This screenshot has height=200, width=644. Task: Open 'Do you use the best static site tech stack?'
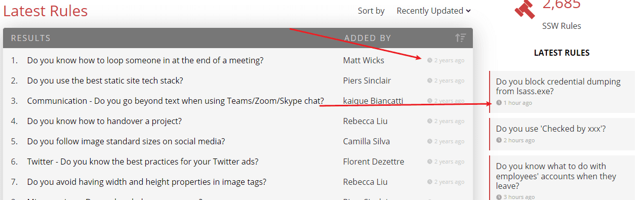(105, 81)
